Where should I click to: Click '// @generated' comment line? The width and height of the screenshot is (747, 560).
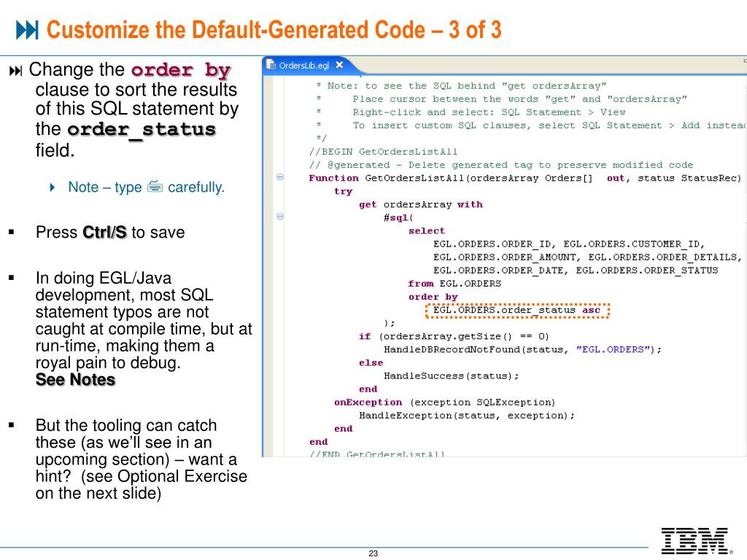[500, 165]
